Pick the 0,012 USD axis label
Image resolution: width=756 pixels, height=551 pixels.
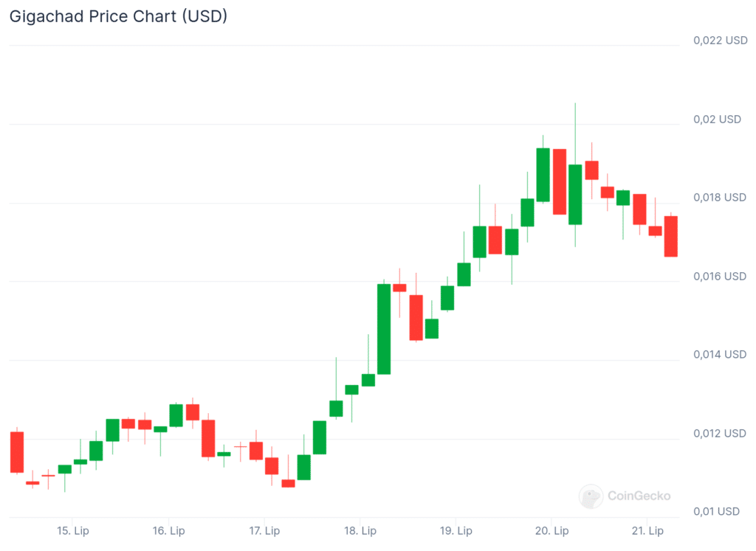(x=720, y=433)
